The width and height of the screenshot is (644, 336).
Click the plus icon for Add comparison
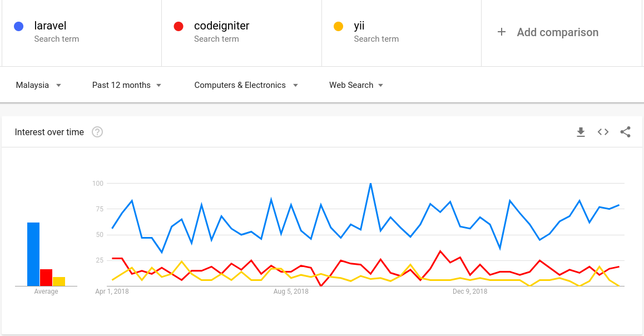point(502,32)
